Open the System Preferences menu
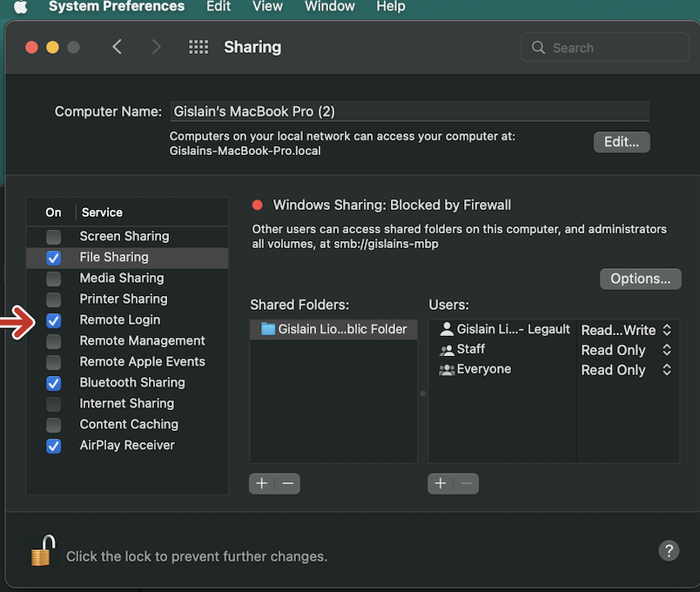This screenshot has width=700, height=592. coord(117,6)
